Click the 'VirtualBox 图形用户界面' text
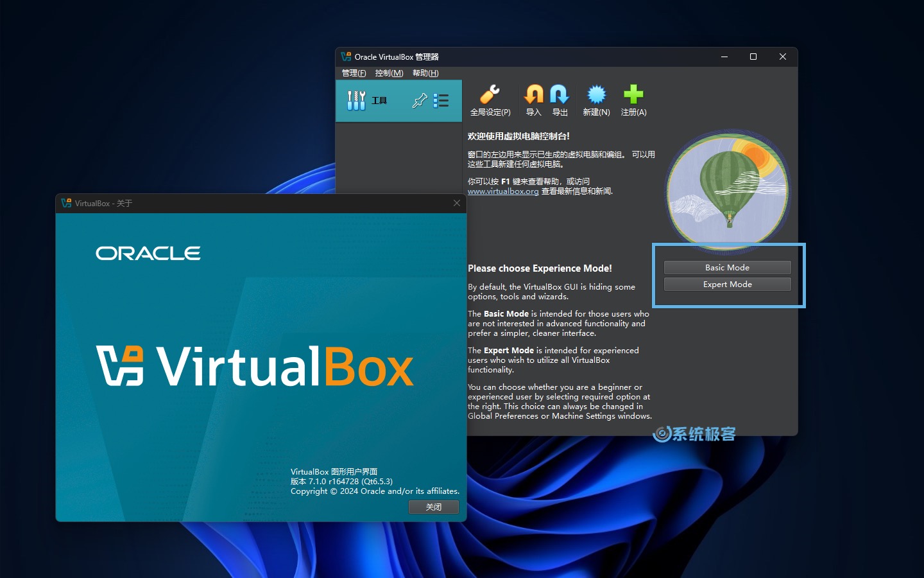 pyautogui.click(x=334, y=471)
